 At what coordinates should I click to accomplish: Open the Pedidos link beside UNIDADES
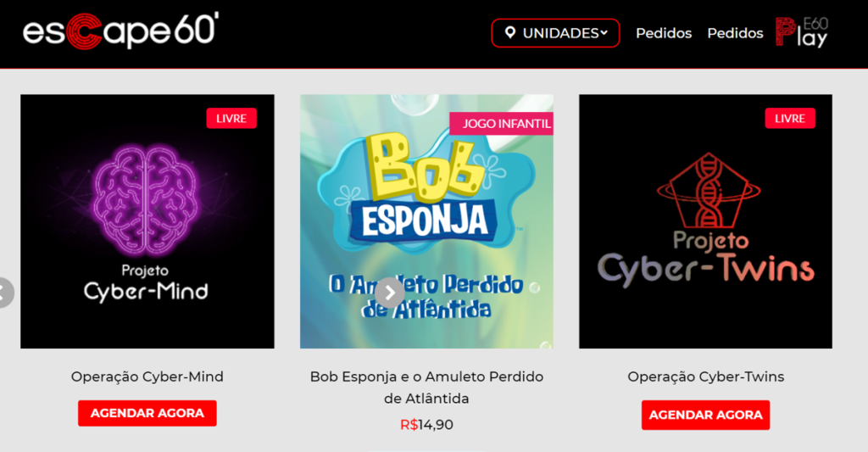[664, 33]
